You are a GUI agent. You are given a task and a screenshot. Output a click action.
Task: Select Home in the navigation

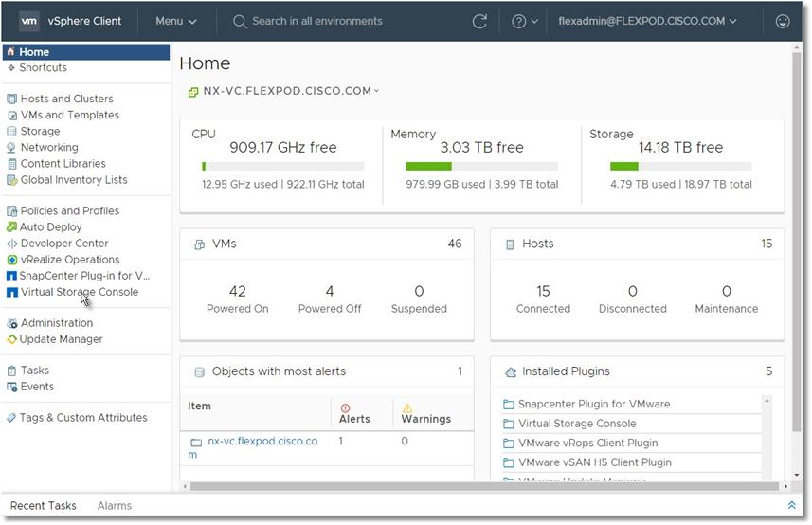(x=86, y=52)
